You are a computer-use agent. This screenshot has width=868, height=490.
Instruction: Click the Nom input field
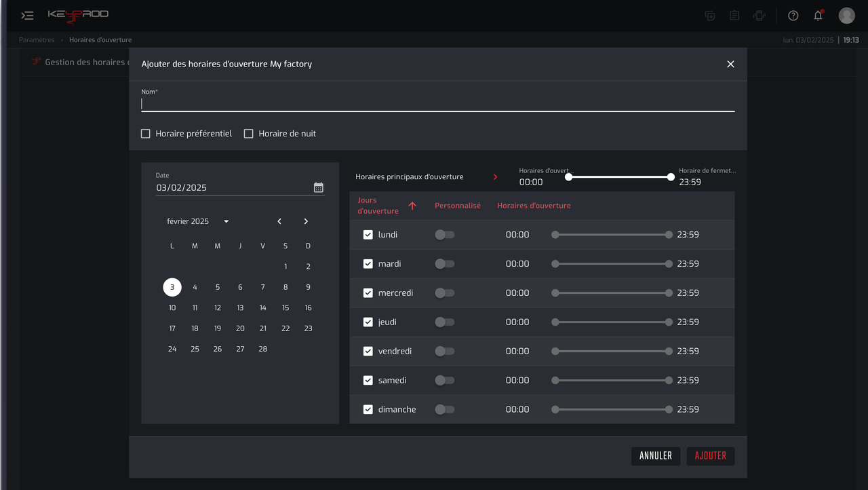coord(438,104)
